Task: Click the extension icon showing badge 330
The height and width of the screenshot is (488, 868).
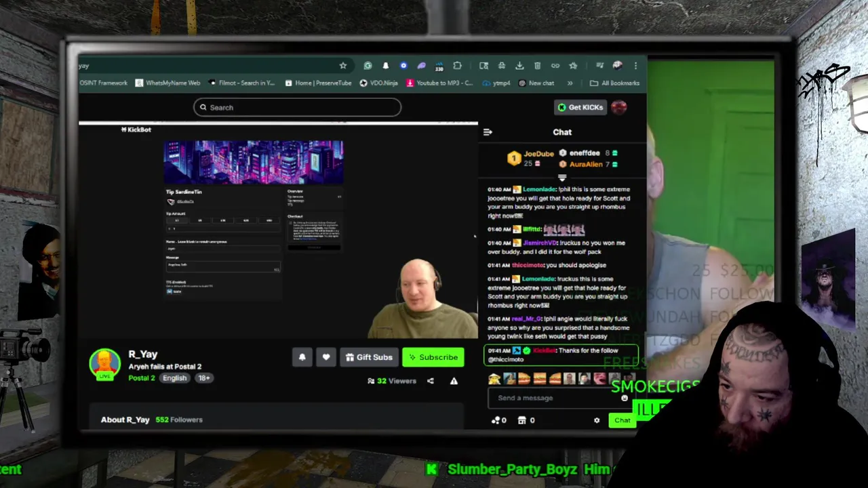Action: point(439,66)
